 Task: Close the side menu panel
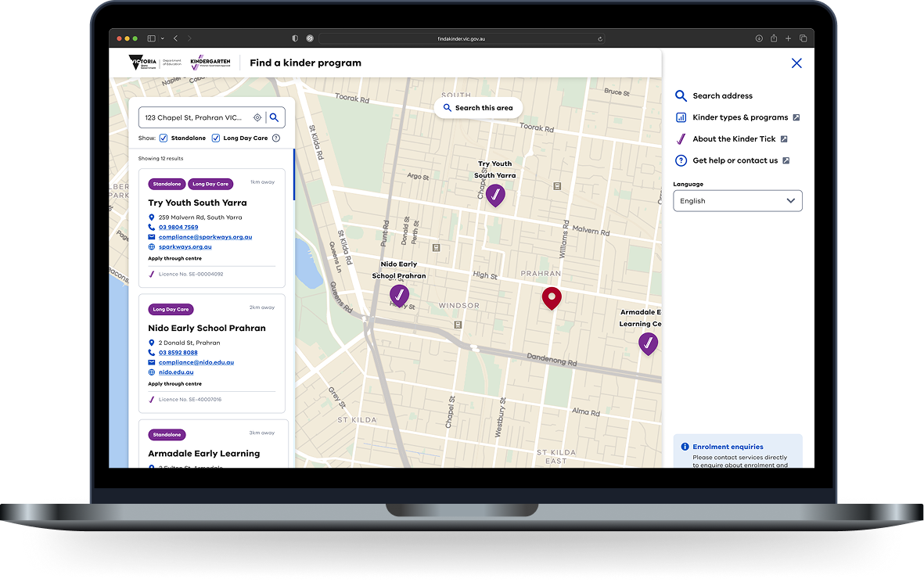pyautogui.click(x=796, y=63)
